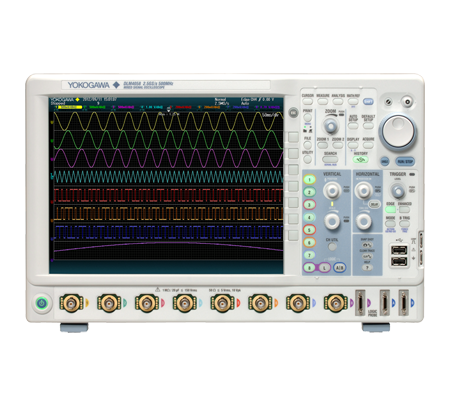
Task: Toggle the RUN/STOP acquisition key
Action: coord(405,161)
